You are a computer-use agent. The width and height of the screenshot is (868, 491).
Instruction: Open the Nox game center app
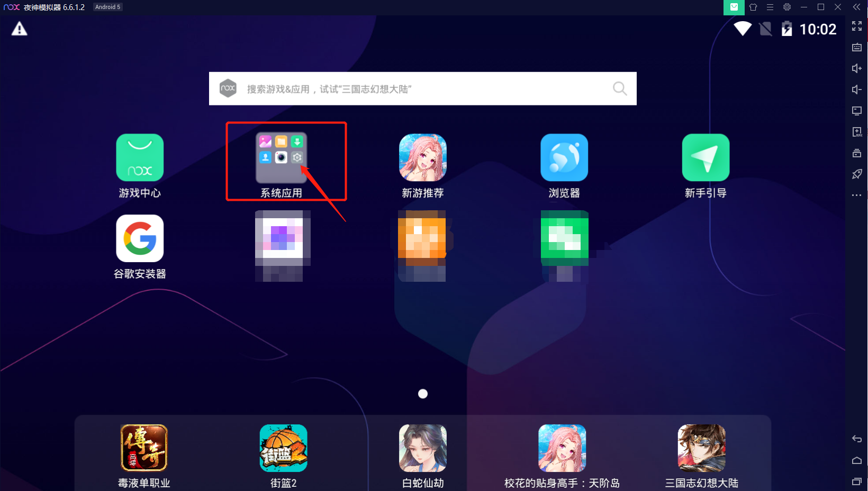pos(139,157)
